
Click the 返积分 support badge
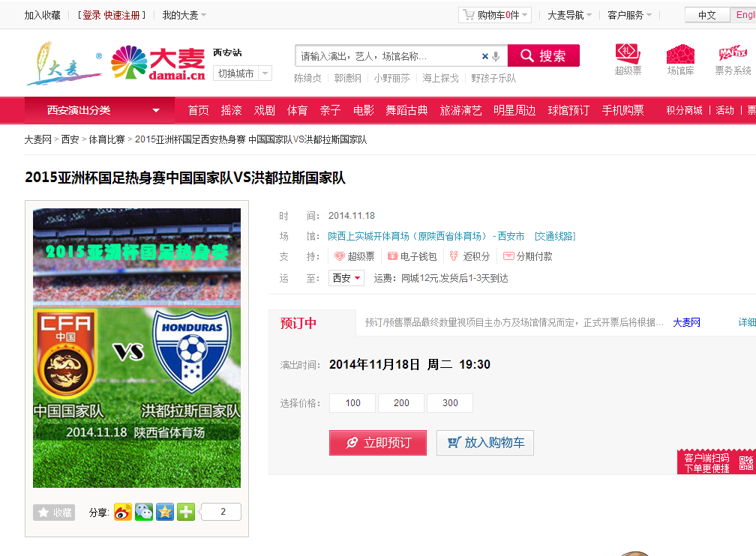click(x=469, y=256)
